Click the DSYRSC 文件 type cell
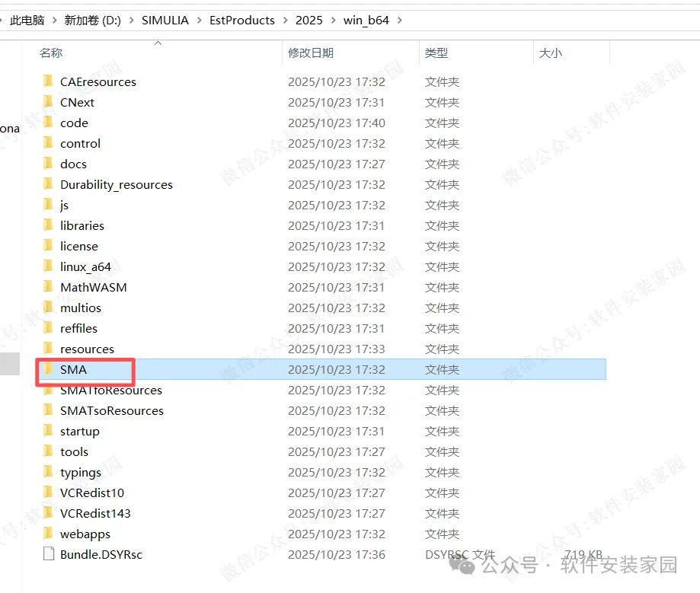Image resolution: width=700 pixels, height=593 pixels. [460, 554]
